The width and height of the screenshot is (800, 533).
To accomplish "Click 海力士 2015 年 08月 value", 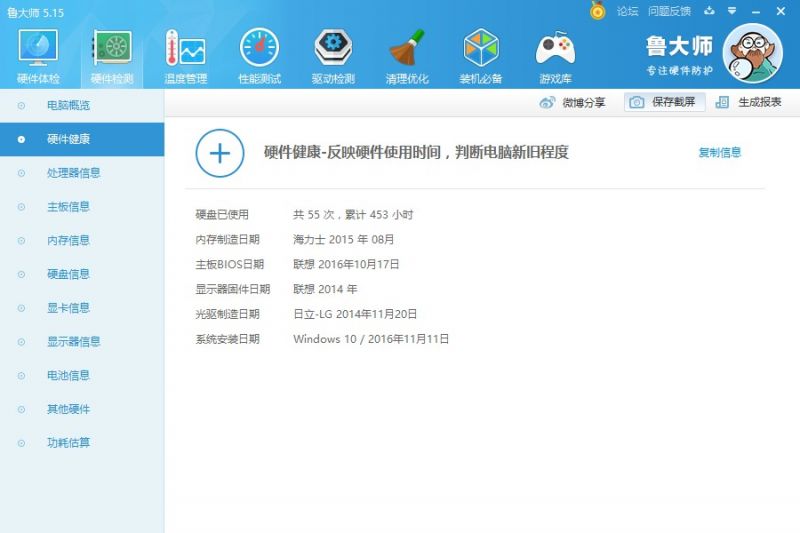I will (x=343, y=239).
